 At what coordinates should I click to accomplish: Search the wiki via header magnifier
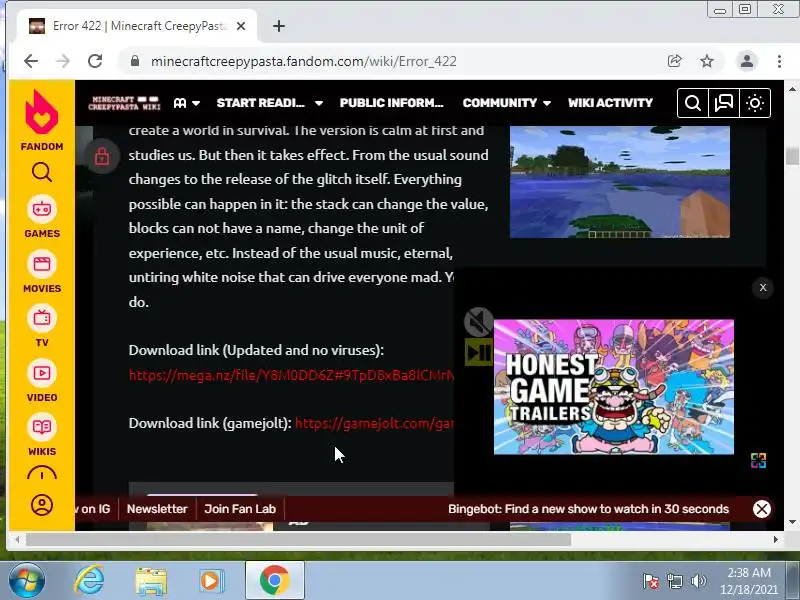(x=692, y=103)
